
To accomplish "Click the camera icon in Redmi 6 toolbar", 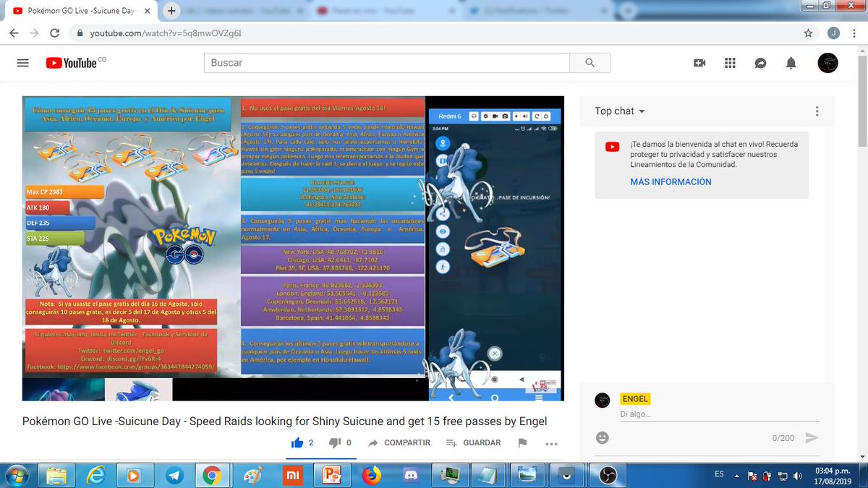I will pos(505,116).
